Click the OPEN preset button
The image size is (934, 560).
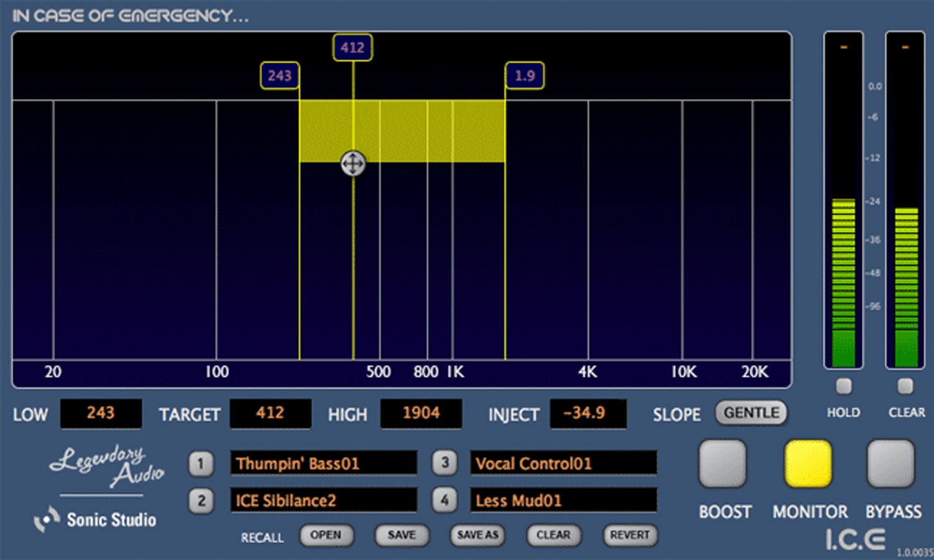point(326,535)
